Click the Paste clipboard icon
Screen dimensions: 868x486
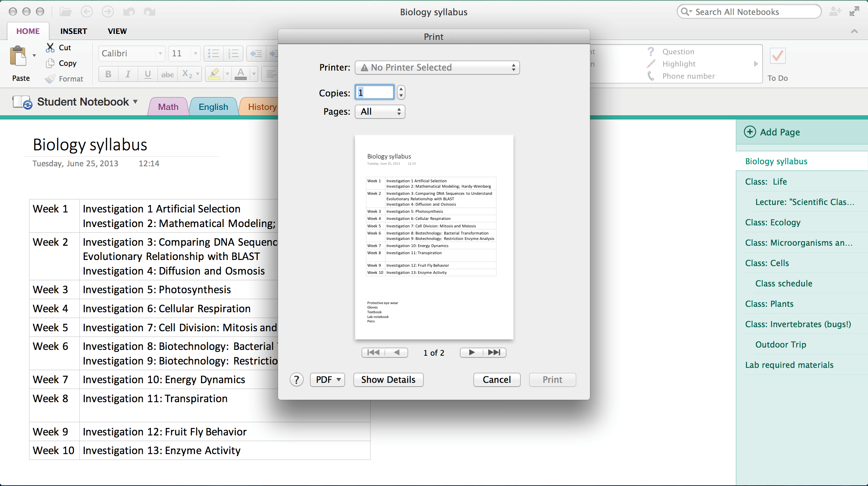pyautogui.click(x=18, y=56)
